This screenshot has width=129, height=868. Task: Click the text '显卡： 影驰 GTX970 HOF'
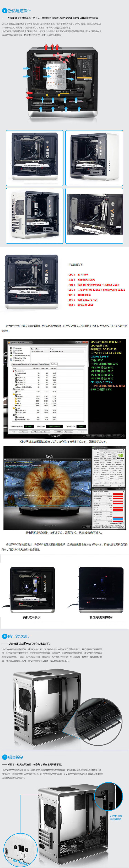click(x=83, y=300)
